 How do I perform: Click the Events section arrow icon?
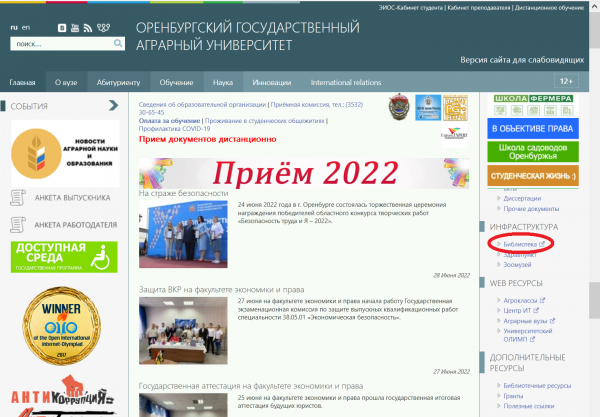[113, 105]
